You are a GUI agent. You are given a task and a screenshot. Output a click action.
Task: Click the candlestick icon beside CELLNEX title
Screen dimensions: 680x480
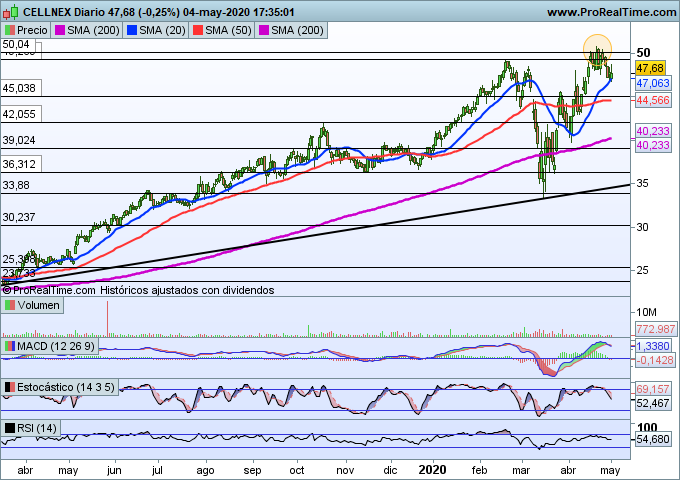pyautogui.click(x=10, y=12)
